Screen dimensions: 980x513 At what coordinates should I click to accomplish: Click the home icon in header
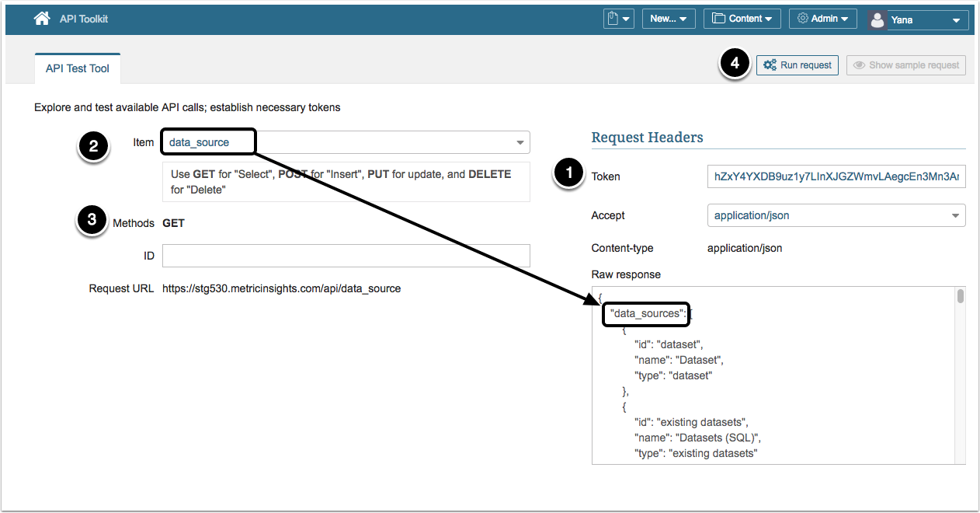click(42, 19)
